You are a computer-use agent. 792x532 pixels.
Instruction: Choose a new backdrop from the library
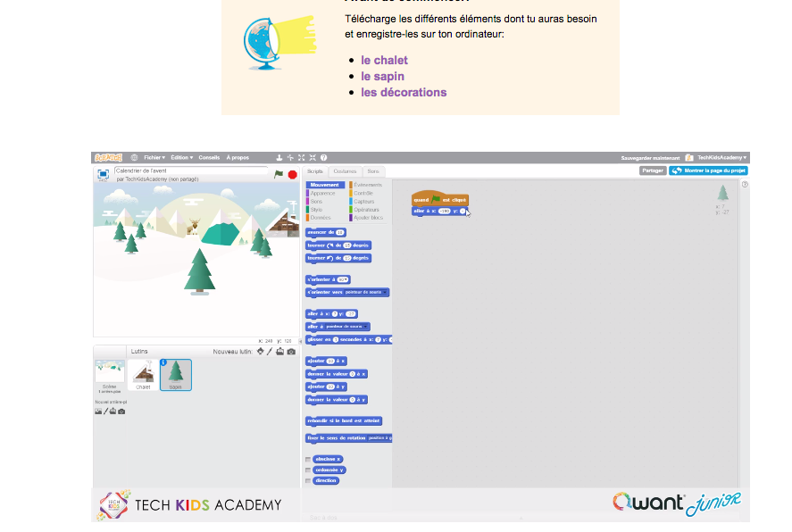coord(98,411)
